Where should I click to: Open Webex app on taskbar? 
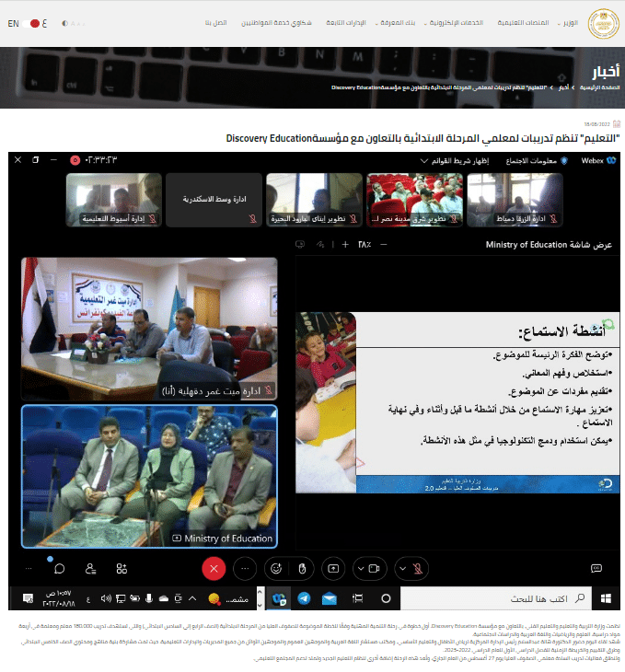click(x=279, y=598)
